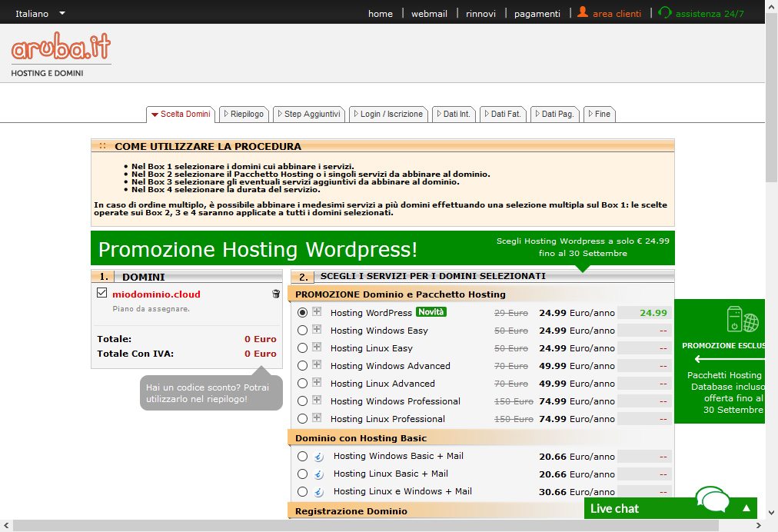Screen dimensions: 778x532
Task: Expand details for Hosting WordPress plus icon
Action: point(317,312)
